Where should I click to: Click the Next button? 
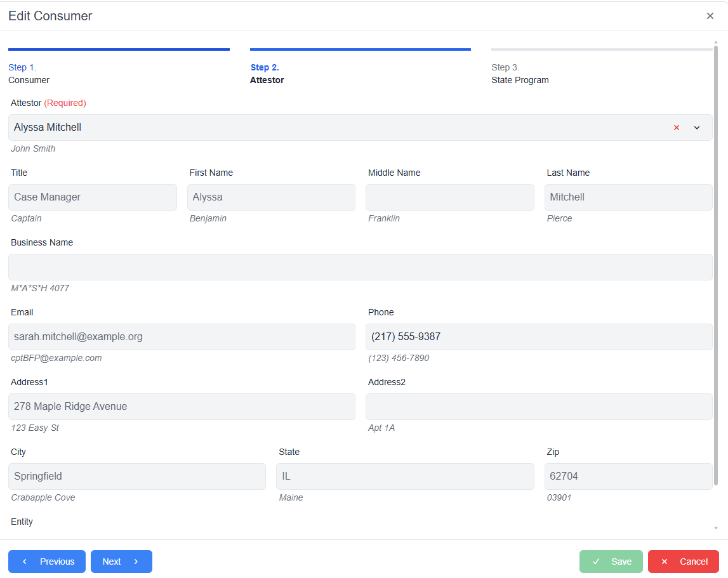coord(121,562)
